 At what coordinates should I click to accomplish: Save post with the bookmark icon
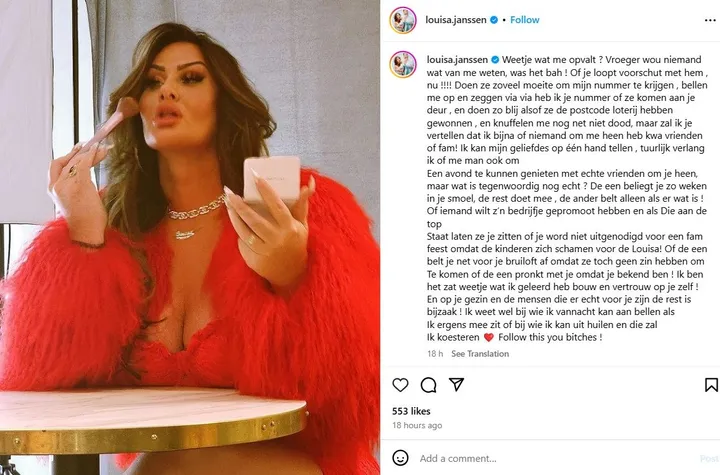(x=711, y=385)
